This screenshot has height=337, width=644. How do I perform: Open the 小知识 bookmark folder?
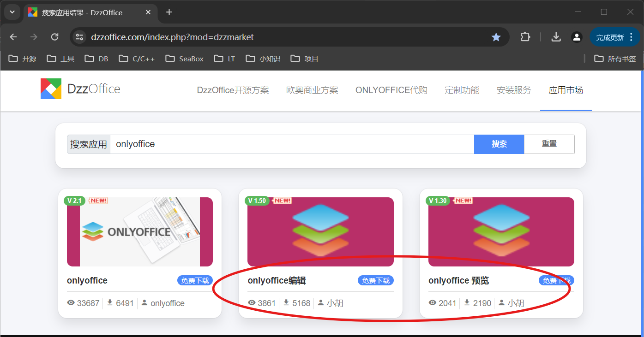263,59
